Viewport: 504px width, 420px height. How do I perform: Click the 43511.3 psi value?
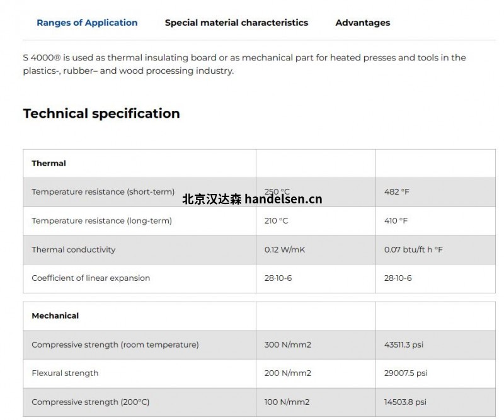(404, 344)
